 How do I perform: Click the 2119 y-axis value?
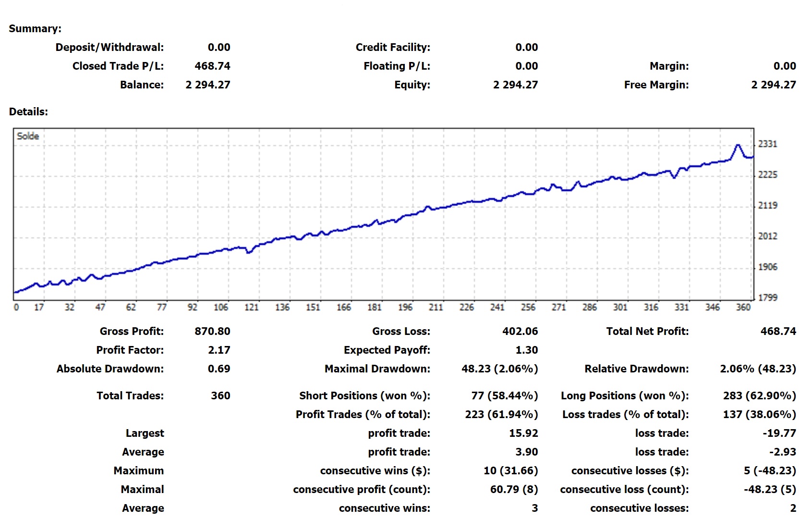tap(767, 205)
